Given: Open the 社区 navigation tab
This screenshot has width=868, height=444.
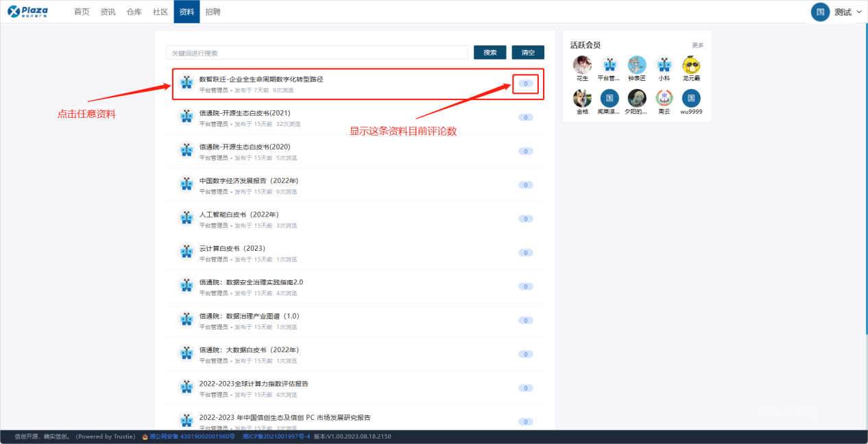Looking at the screenshot, I should tap(160, 12).
